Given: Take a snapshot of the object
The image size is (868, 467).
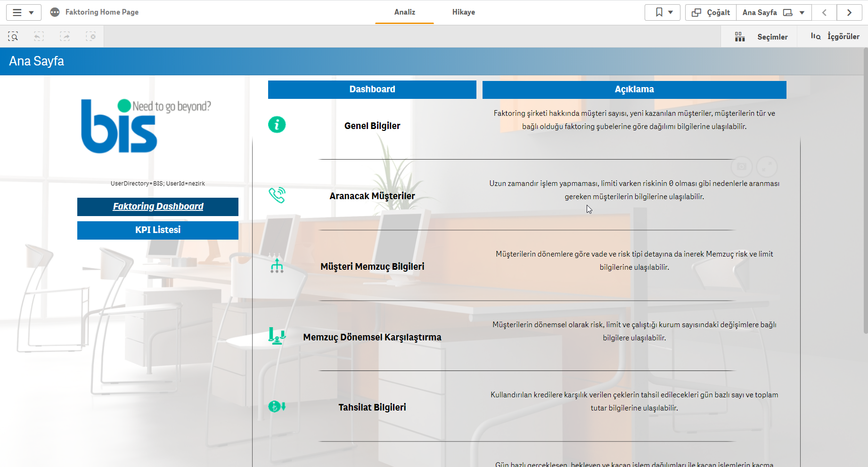Looking at the screenshot, I should click(742, 167).
